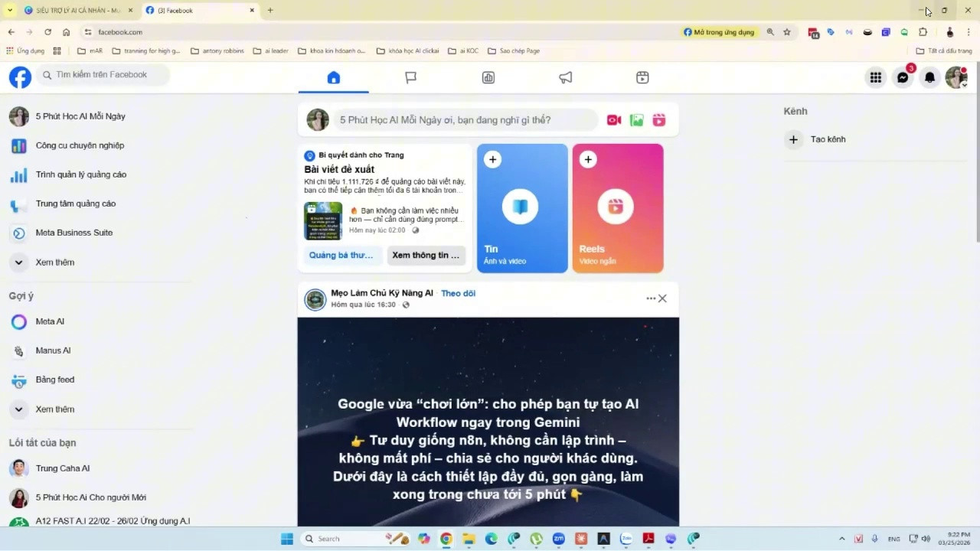Open the Pages flag tab

(x=411, y=77)
